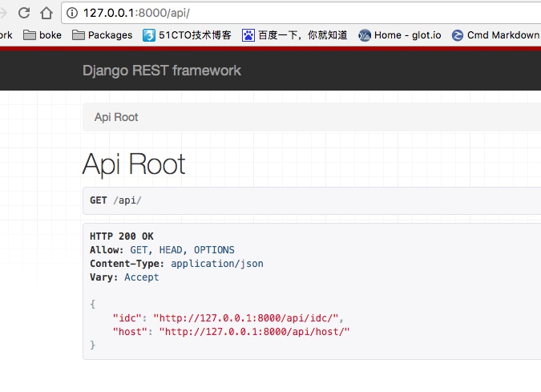Reload the page with the refresh icon
The image size is (541, 392).
click(24, 13)
